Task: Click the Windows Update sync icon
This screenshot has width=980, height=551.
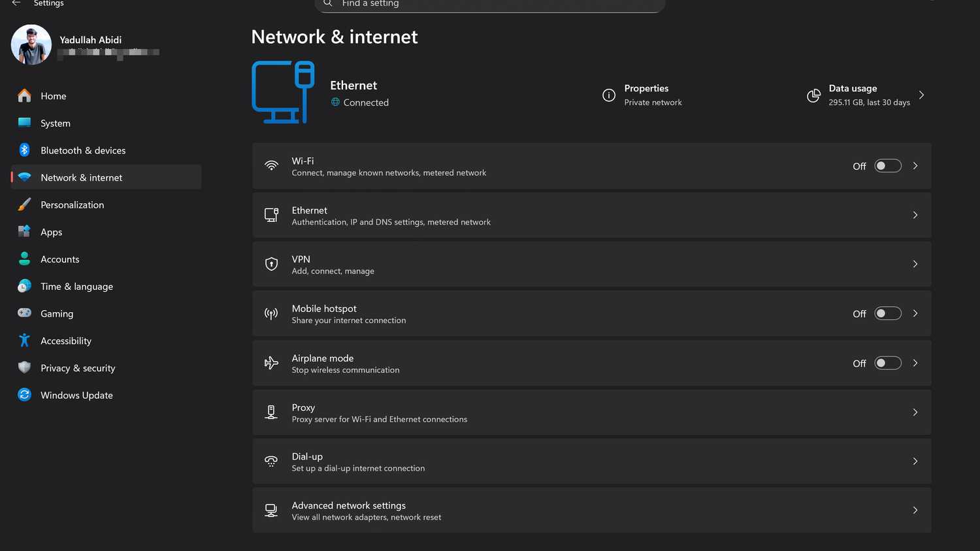Action: coord(24,395)
